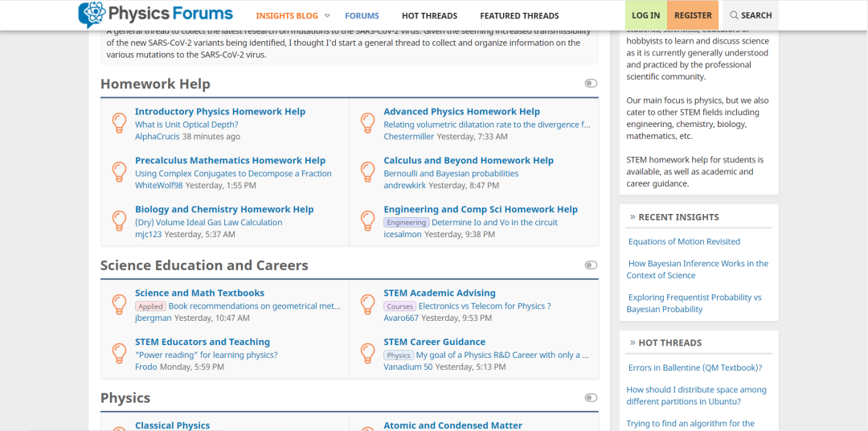Toggle collapse switch for Homework Help section
This screenshot has width=868, height=431.
point(591,84)
